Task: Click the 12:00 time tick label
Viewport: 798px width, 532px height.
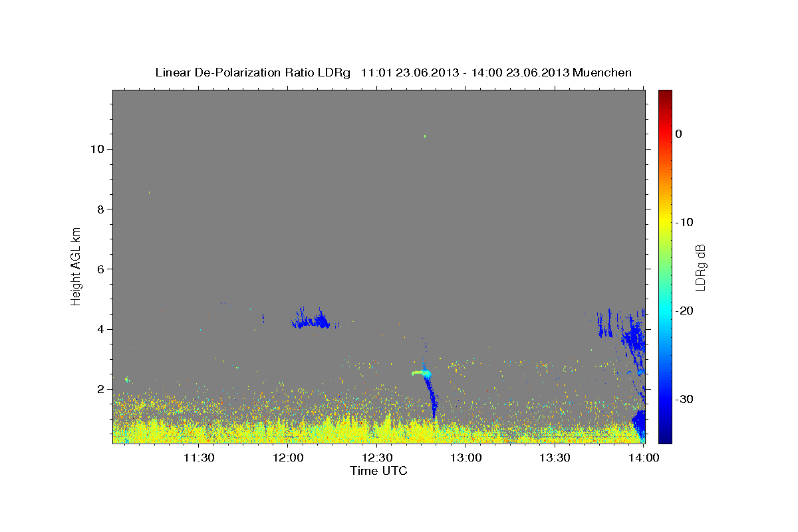Action: point(288,458)
